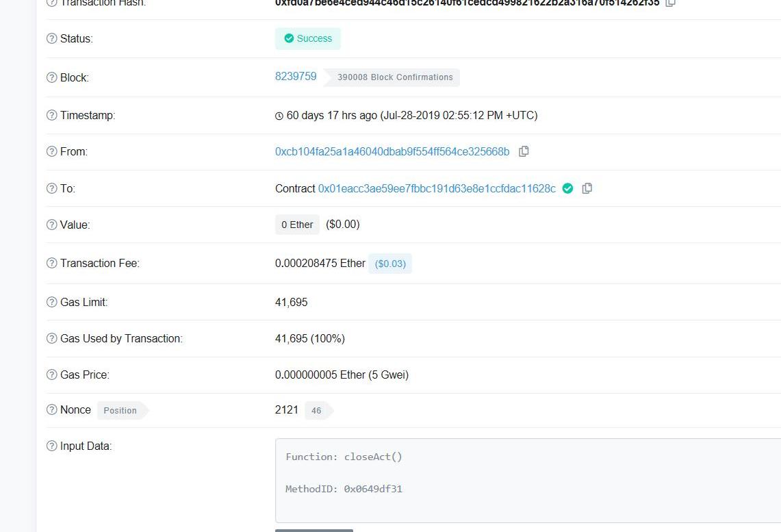Click the help icon beside Transaction Fee
Image resolution: width=781 pixels, height=532 pixels.
(x=51, y=263)
